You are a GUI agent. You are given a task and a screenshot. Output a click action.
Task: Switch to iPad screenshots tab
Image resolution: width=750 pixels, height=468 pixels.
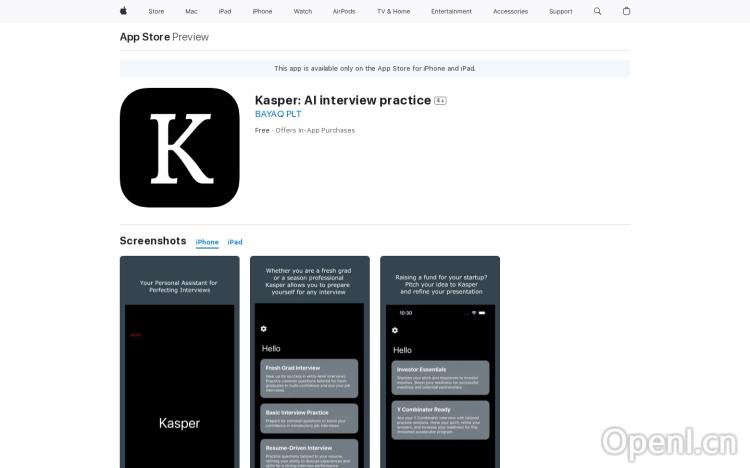235,242
